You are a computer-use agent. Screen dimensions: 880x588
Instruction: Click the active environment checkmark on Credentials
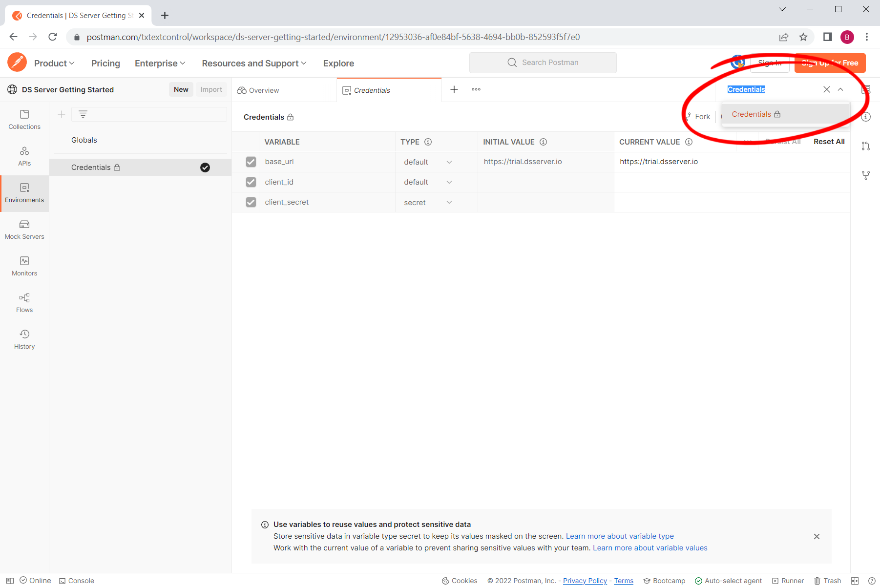(x=205, y=168)
